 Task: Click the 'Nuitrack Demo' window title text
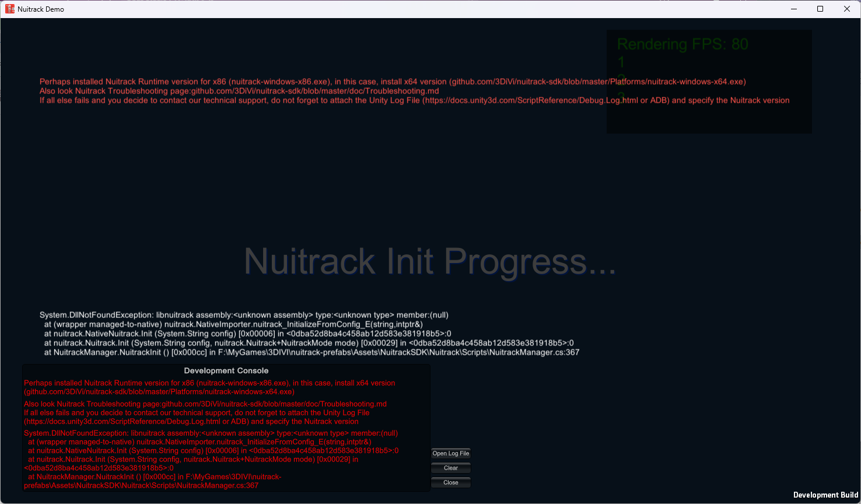tap(41, 9)
